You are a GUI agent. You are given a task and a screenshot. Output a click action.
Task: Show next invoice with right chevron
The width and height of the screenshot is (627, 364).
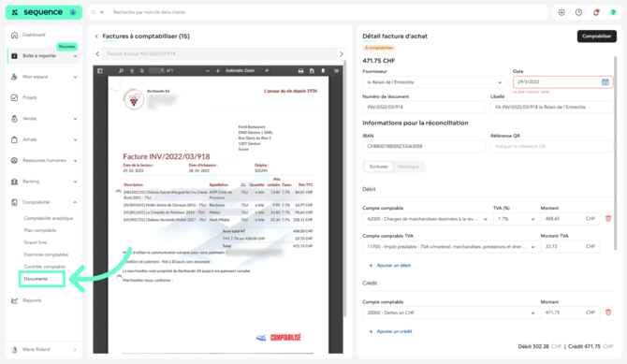[x=341, y=54]
